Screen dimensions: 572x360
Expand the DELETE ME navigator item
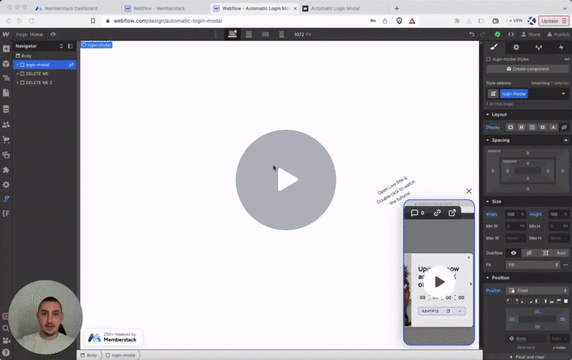tap(17, 74)
